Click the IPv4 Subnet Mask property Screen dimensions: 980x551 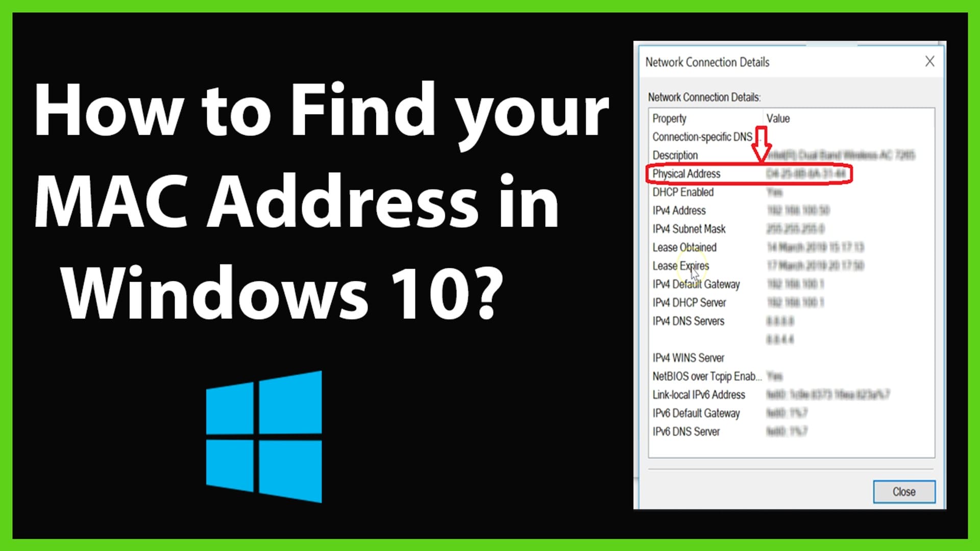tap(689, 229)
